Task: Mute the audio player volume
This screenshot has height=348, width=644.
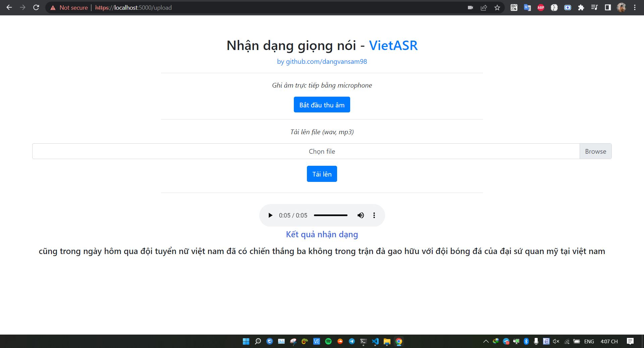Action: [x=361, y=215]
